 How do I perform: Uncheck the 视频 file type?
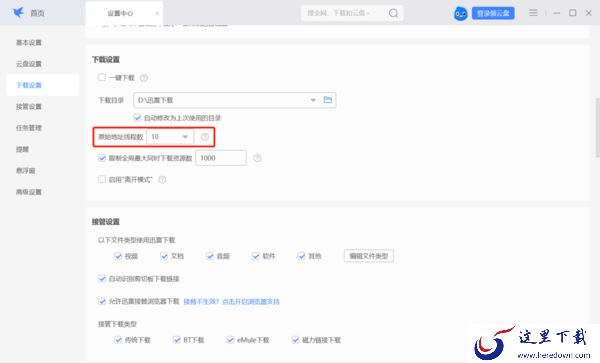[x=118, y=256]
